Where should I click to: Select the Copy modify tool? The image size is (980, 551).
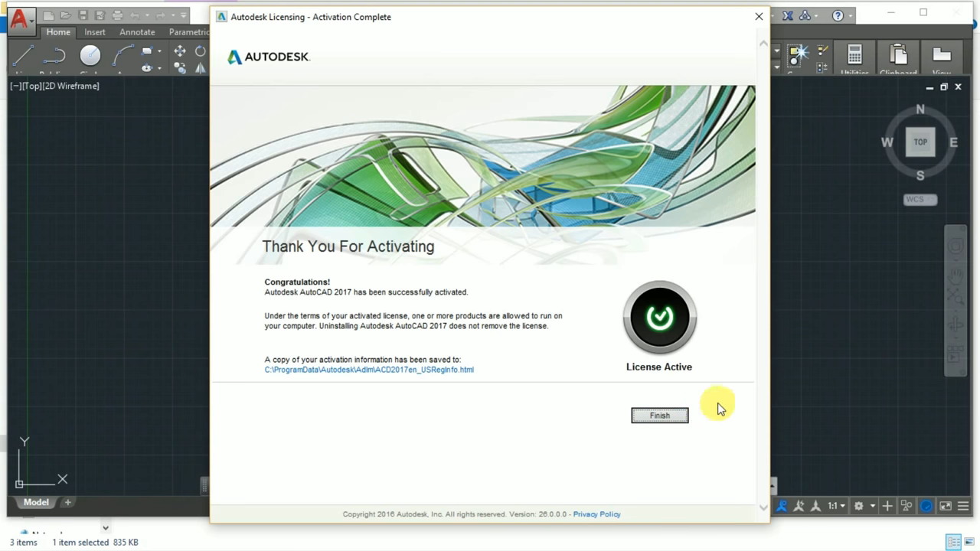pyautogui.click(x=180, y=68)
